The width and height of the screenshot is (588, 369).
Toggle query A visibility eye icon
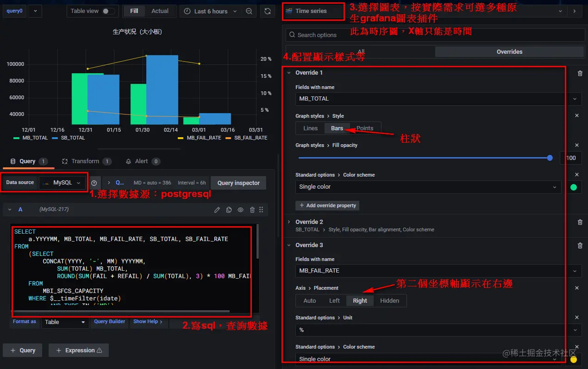pyautogui.click(x=240, y=210)
